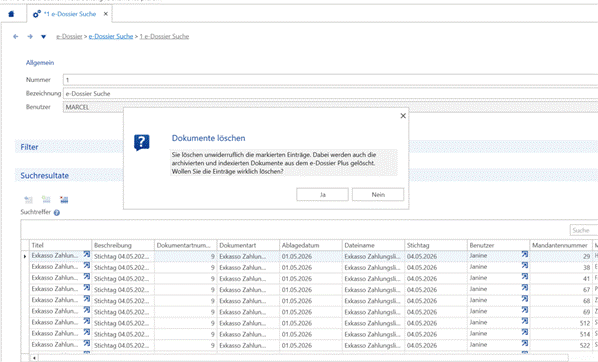Click the gear icon on e-Dossier Suche tab
This screenshot has width=598, height=362.
point(37,14)
